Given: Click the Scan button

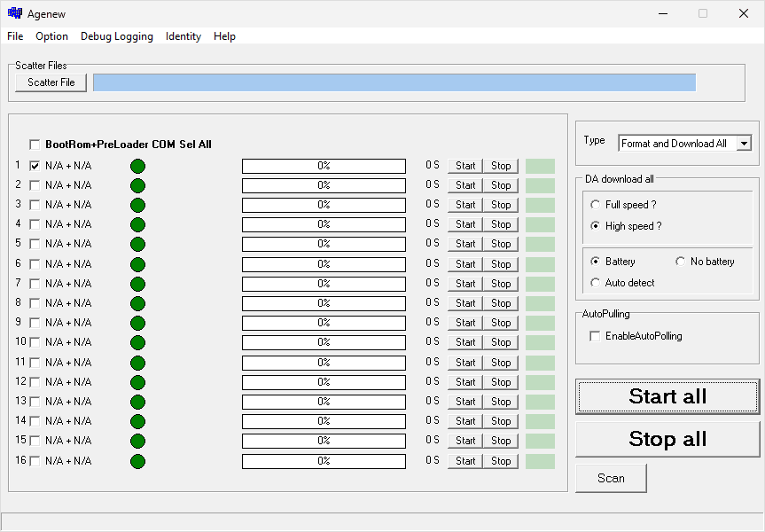Looking at the screenshot, I should tap(611, 478).
